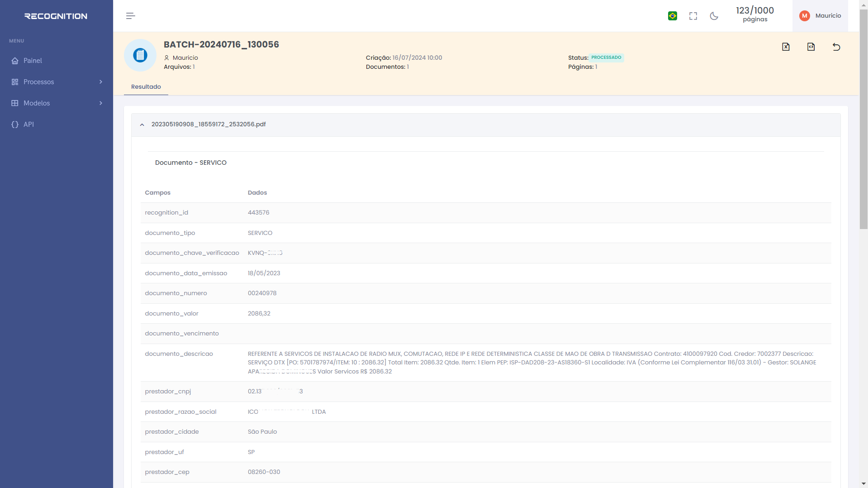
Task: Toggle the sidebar hamburger menu
Action: point(130,16)
